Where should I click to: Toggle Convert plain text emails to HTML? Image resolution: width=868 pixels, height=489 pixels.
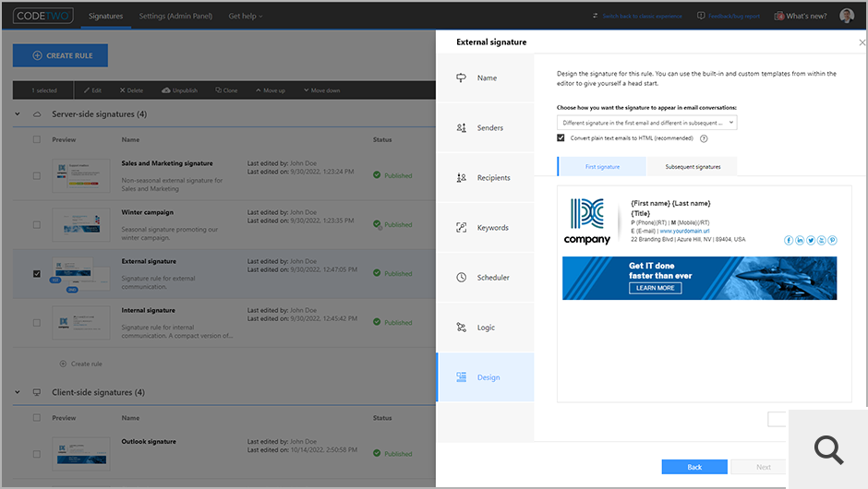[561, 137]
